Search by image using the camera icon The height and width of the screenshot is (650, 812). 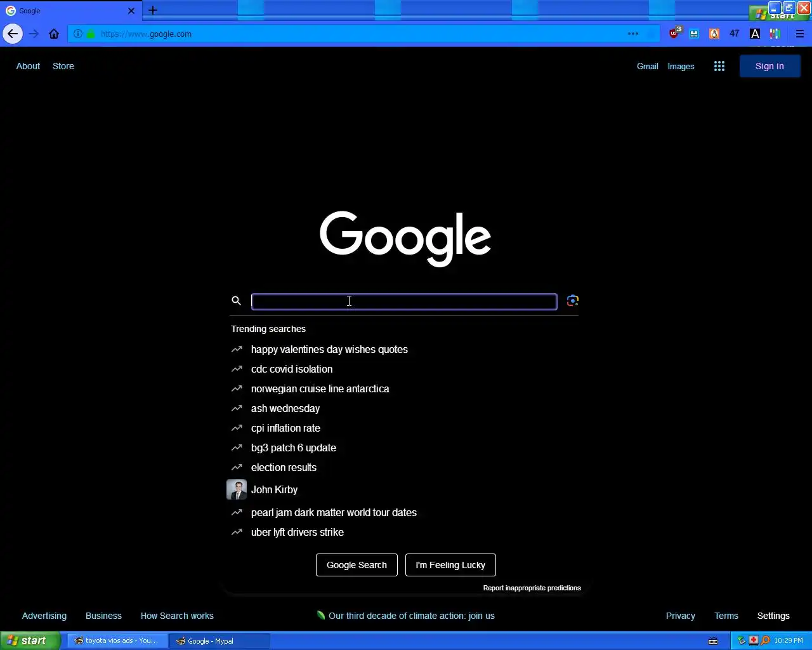[x=572, y=301]
